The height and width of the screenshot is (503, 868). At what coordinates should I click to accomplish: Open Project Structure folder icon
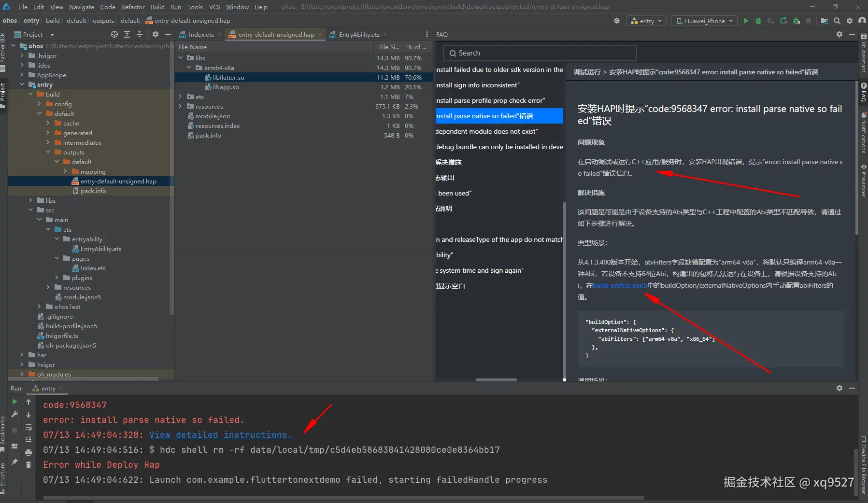825,21
